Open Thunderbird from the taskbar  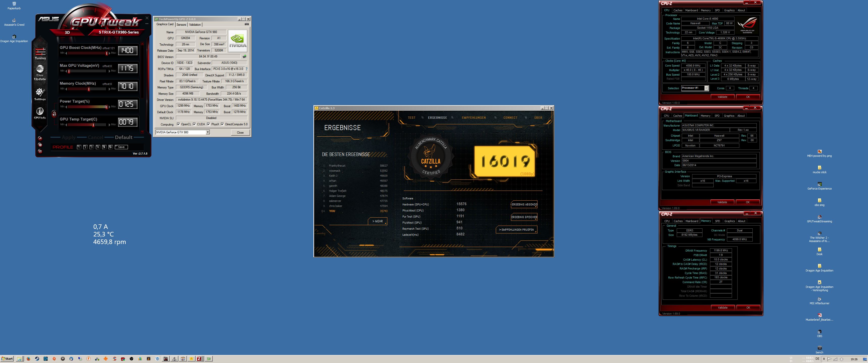click(x=71, y=359)
